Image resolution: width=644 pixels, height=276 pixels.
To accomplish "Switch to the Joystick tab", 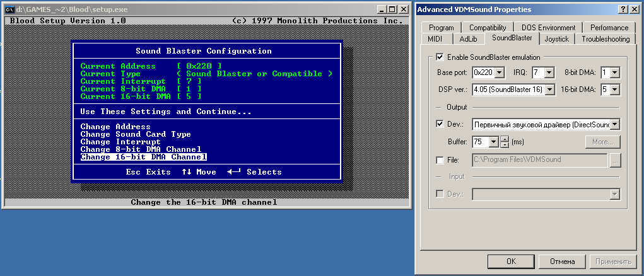I will click(556, 39).
